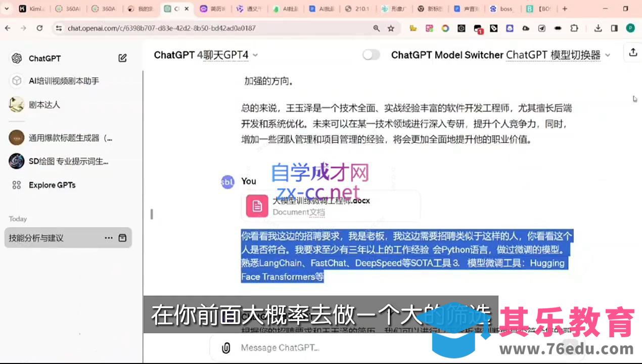Image resolution: width=642 pixels, height=364 pixels.
Task: Bookmark this page with the star icon
Action: click(391, 28)
